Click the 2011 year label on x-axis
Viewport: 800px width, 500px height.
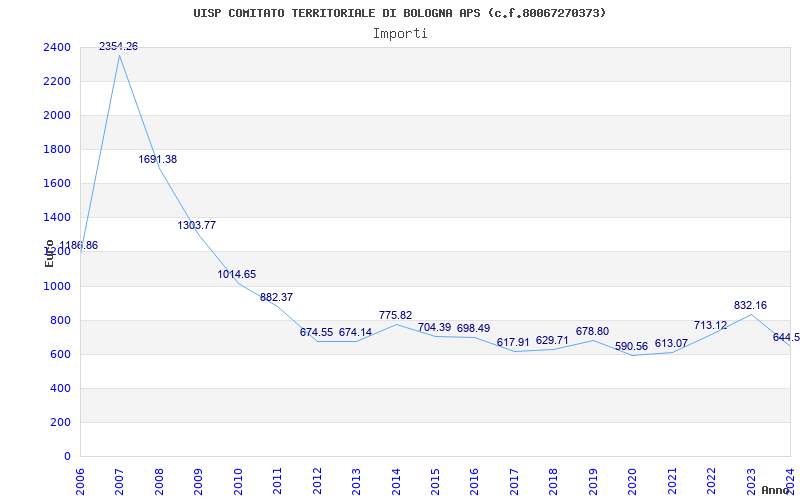point(277,483)
